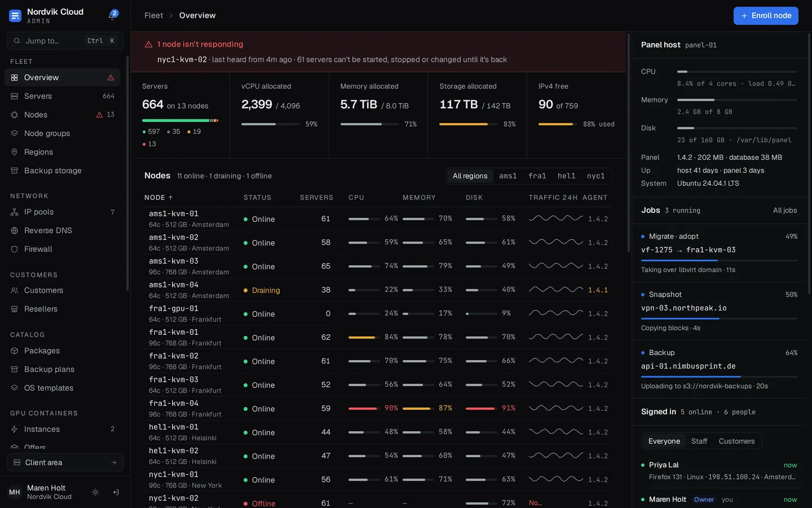Open the notifications bell
812x508 pixels.
[113, 15]
